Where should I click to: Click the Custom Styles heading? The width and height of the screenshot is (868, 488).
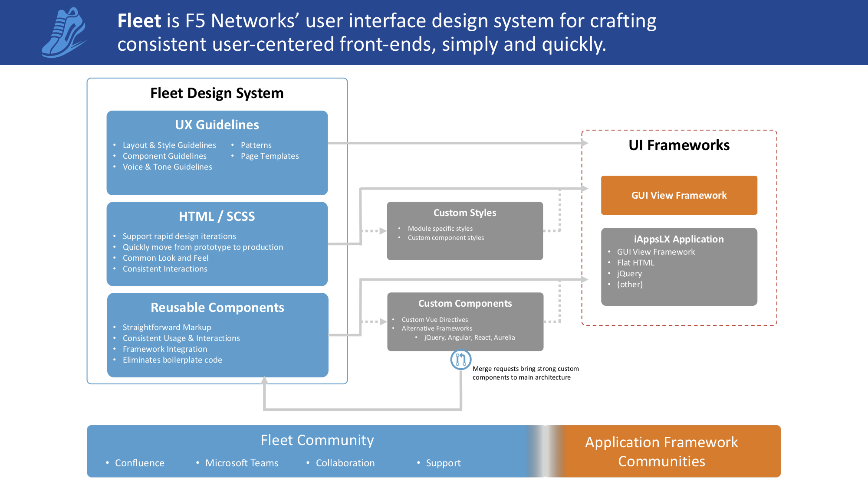pyautogui.click(x=465, y=213)
